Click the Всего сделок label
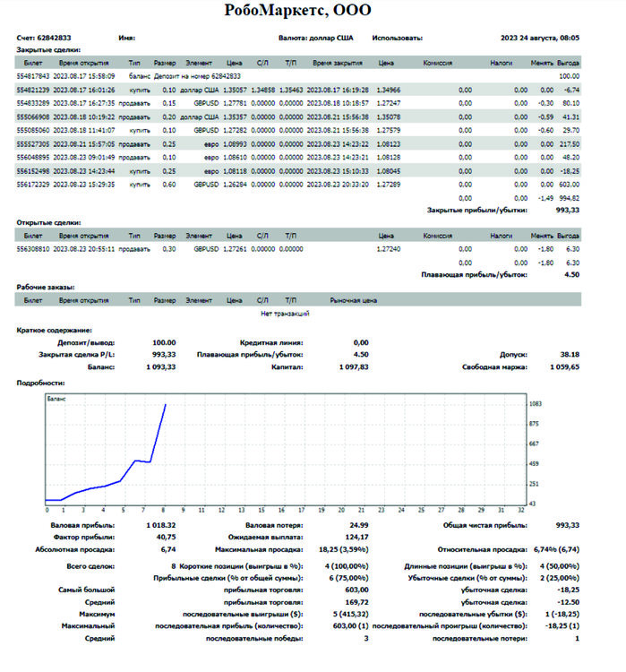 (90, 566)
